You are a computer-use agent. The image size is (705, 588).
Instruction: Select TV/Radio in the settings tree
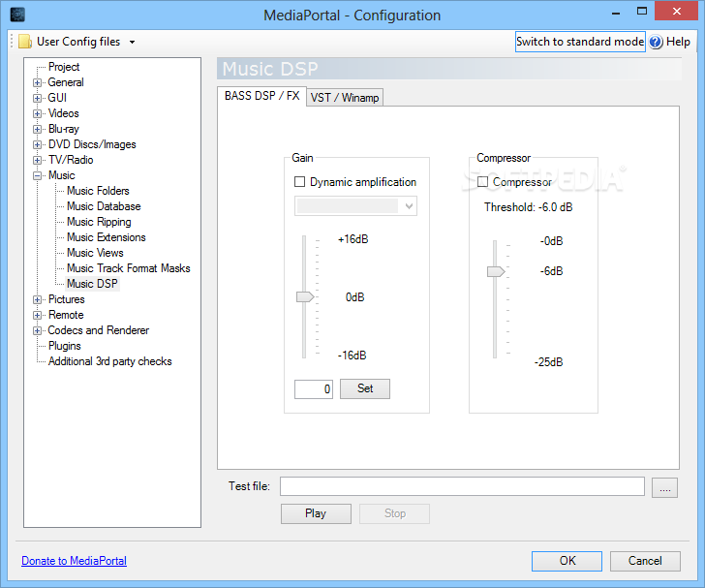pos(71,160)
